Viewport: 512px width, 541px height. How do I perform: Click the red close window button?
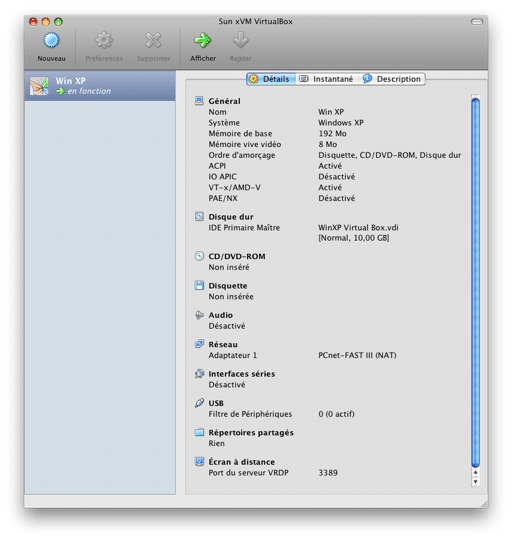(33, 22)
